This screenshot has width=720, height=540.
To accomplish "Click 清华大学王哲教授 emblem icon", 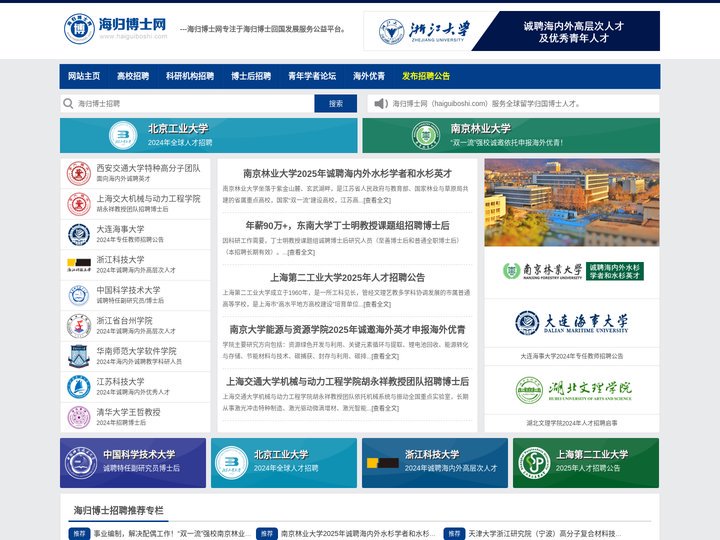I will click(x=79, y=417).
